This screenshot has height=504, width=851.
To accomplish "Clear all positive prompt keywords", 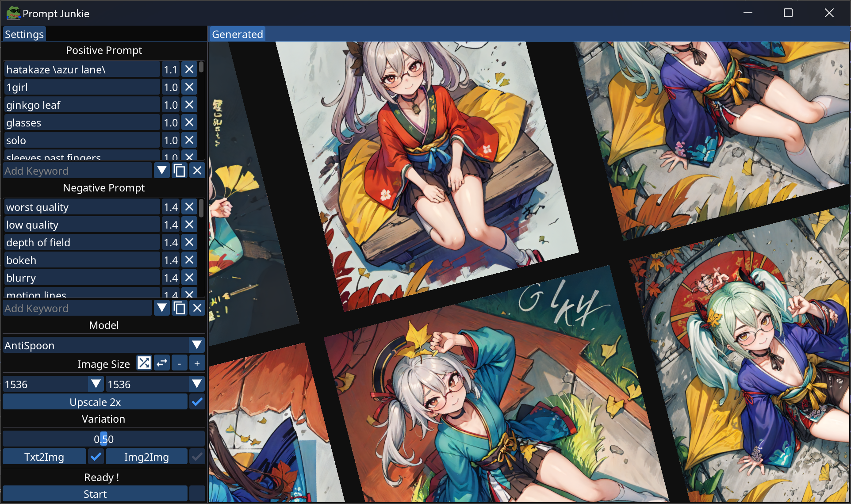I will pos(197,171).
